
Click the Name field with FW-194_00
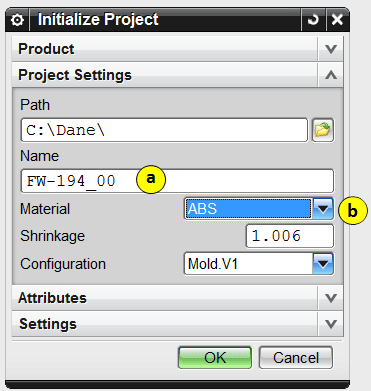click(x=177, y=181)
